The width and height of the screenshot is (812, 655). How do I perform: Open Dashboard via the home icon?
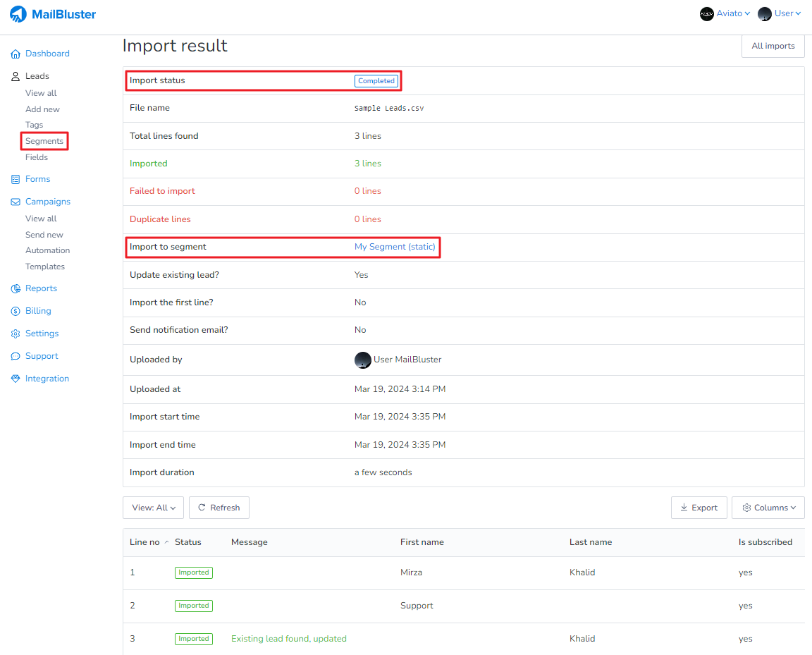pyautogui.click(x=16, y=54)
